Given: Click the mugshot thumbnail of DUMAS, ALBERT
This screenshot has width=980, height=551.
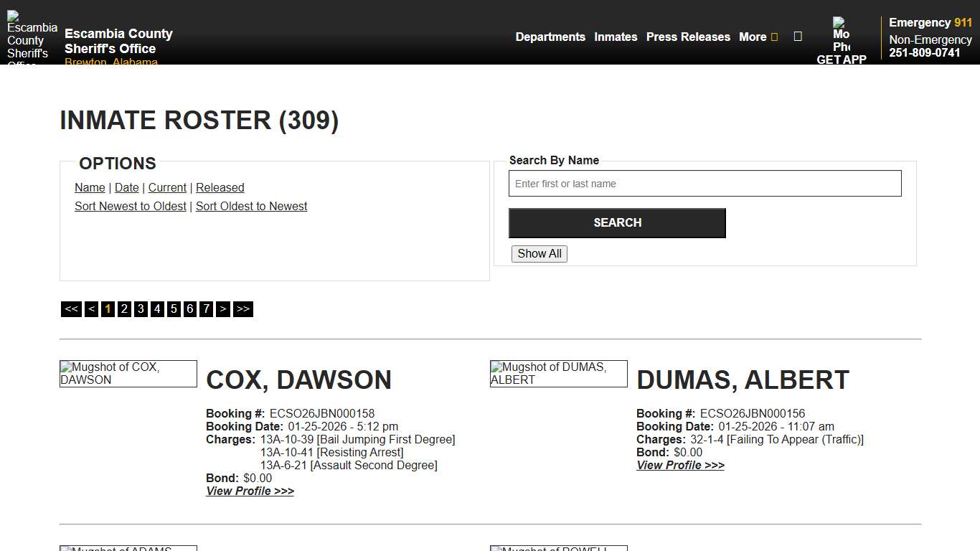Looking at the screenshot, I should [x=558, y=373].
